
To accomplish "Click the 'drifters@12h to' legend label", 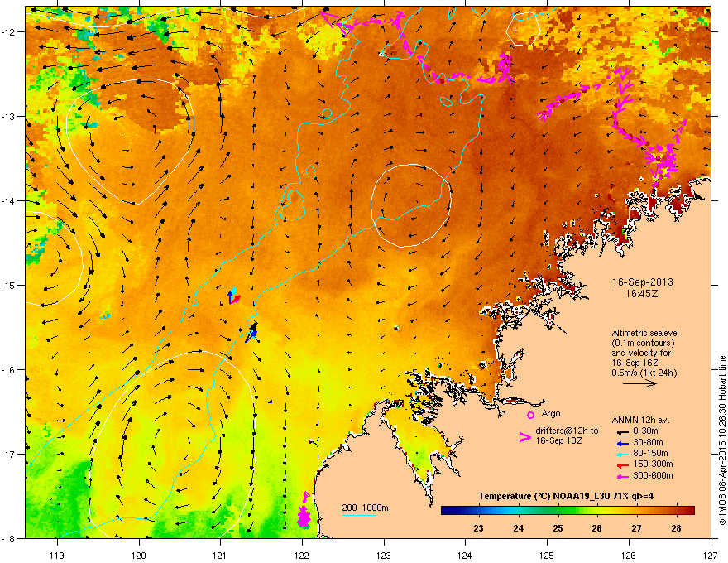I will click(567, 431).
